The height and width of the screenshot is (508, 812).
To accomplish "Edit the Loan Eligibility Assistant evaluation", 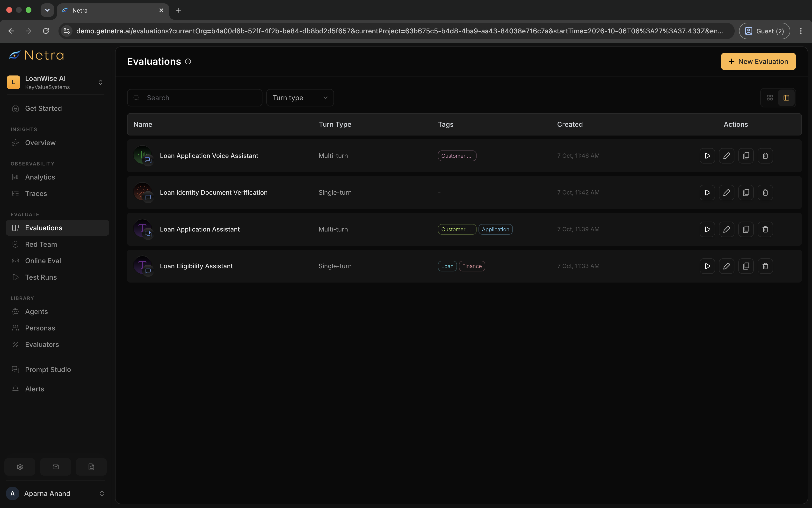I will pyautogui.click(x=726, y=266).
